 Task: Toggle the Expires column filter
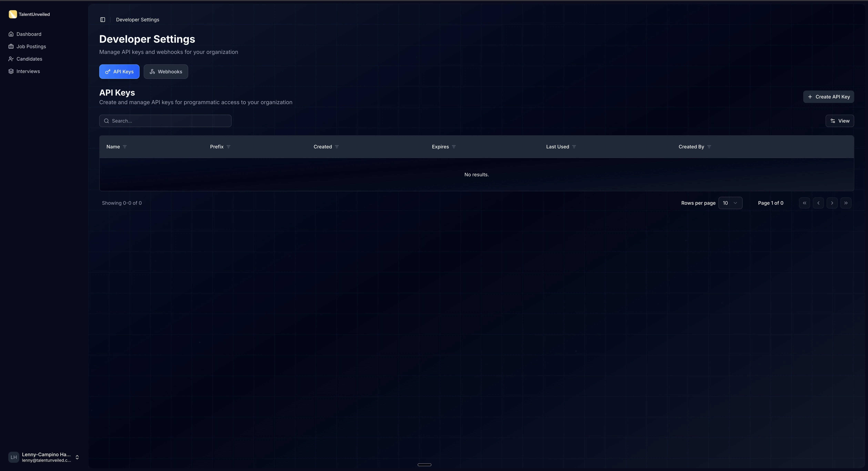(x=453, y=146)
